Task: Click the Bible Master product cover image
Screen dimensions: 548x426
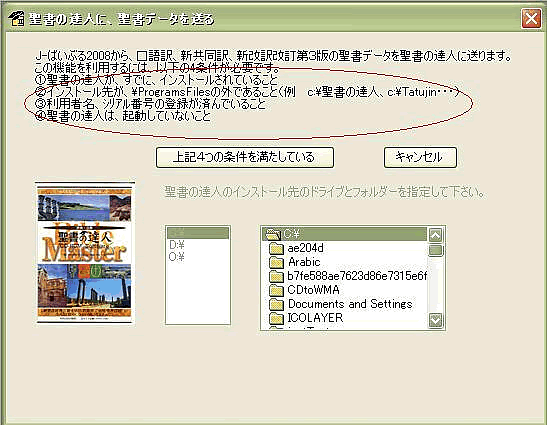Action: (85, 252)
